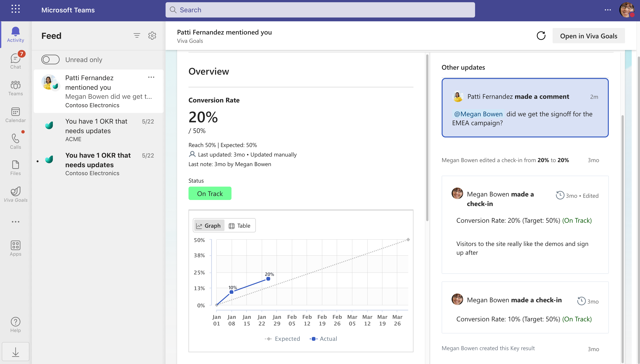Expand Feed settings gear
Screen dimensions: 640x364
[x=152, y=36]
